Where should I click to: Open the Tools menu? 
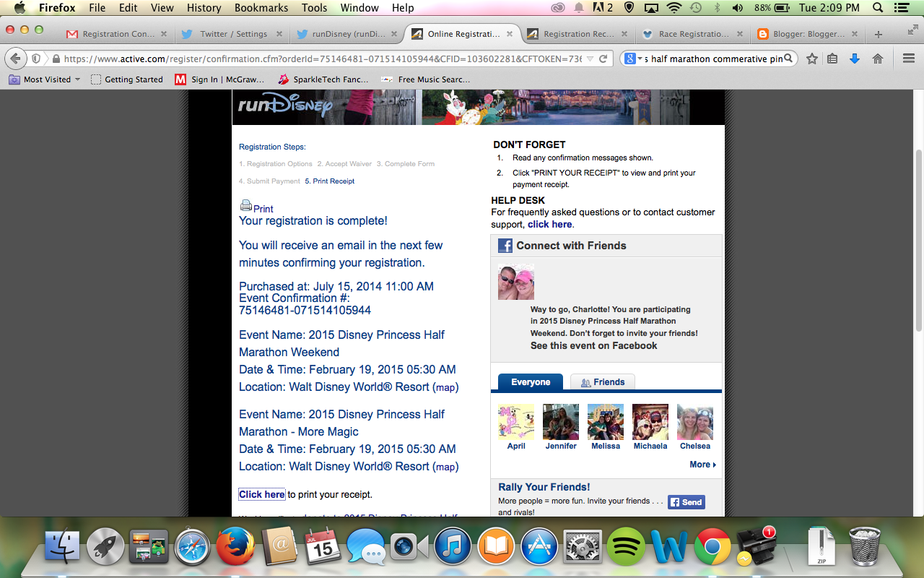point(315,8)
